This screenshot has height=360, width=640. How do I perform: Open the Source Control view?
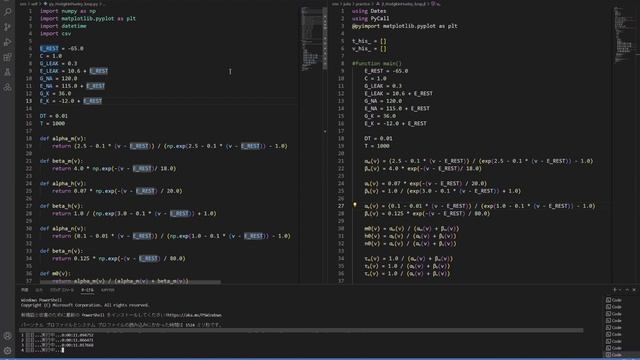(7, 27)
